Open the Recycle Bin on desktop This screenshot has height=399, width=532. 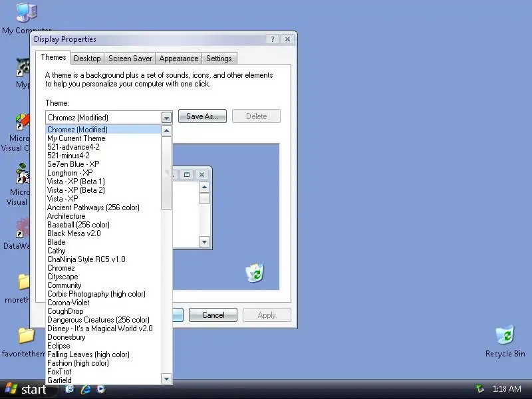pos(505,335)
